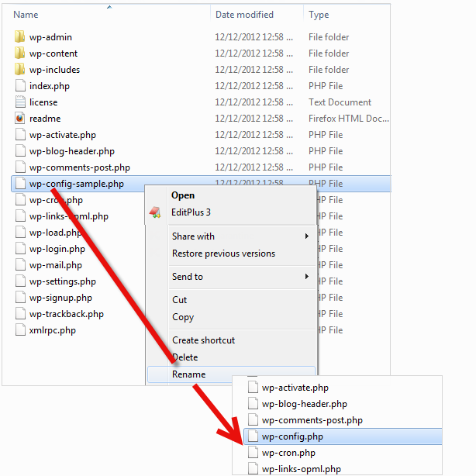Choose Rename from the context menu

[189, 374]
